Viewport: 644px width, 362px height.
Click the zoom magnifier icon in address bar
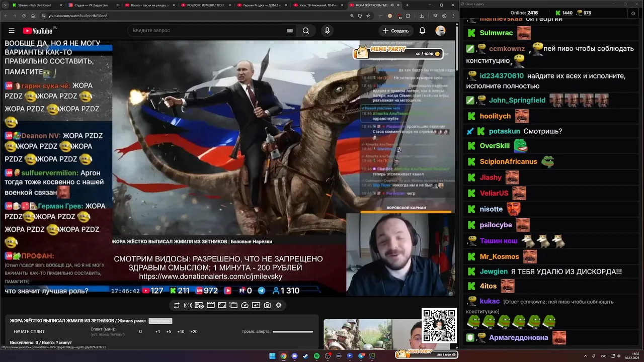tap(352, 16)
